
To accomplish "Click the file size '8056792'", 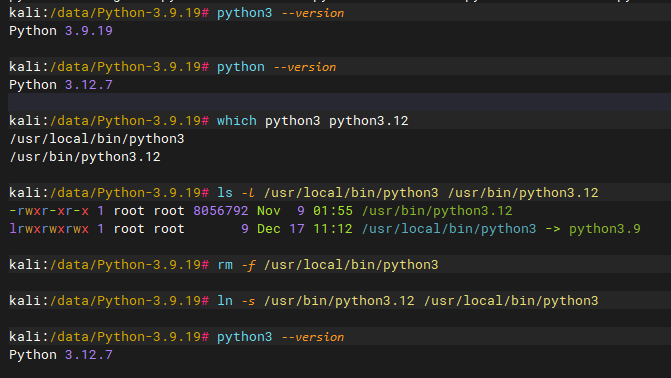I will click(x=220, y=211).
